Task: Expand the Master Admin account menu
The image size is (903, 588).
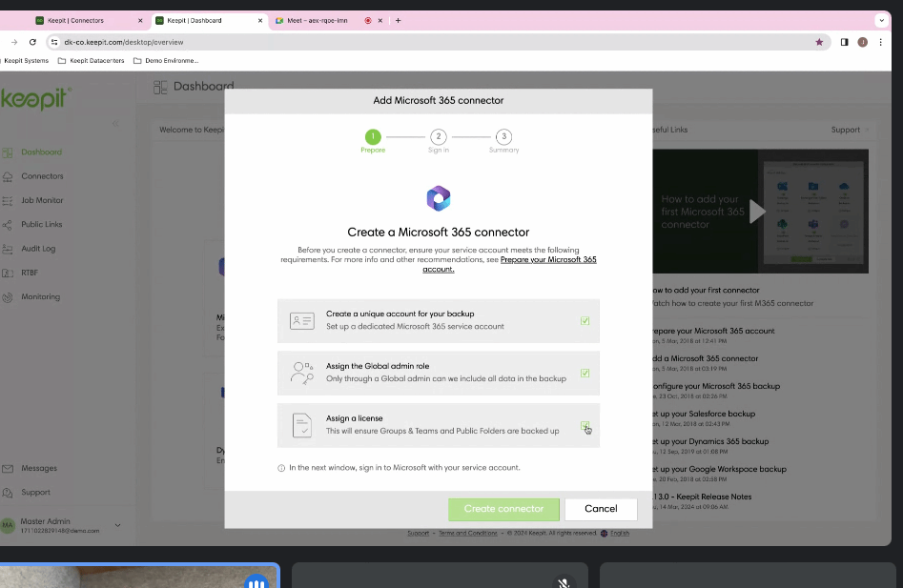Action: pos(118,525)
